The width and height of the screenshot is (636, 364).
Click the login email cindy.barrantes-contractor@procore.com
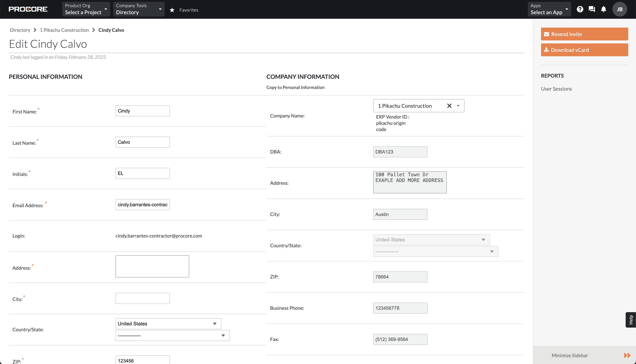coord(159,236)
